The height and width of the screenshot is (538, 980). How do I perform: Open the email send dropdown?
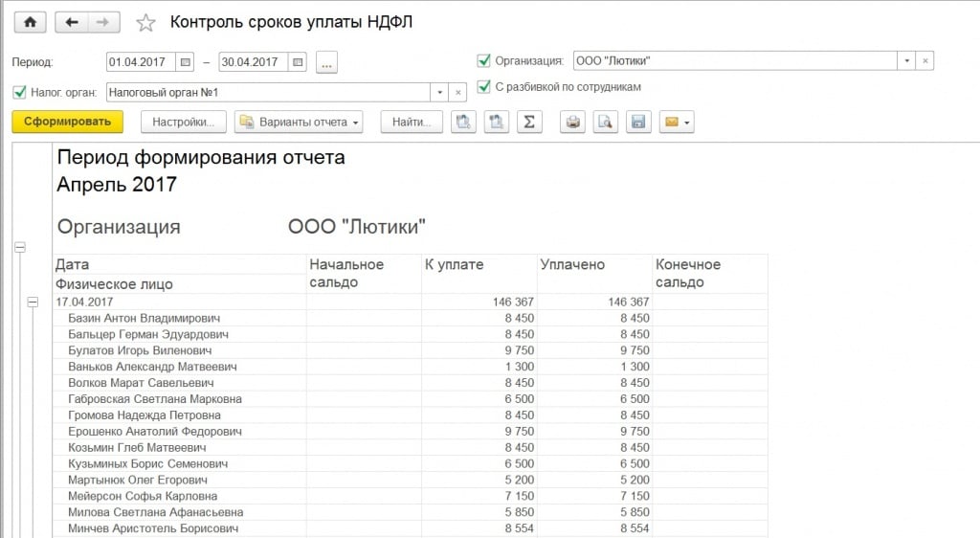pos(677,122)
